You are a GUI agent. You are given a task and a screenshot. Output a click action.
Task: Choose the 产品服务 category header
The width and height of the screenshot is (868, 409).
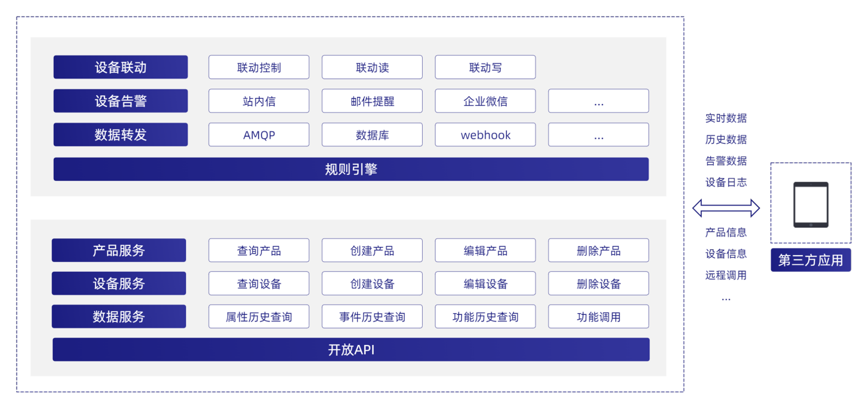click(x=118, y=251)
